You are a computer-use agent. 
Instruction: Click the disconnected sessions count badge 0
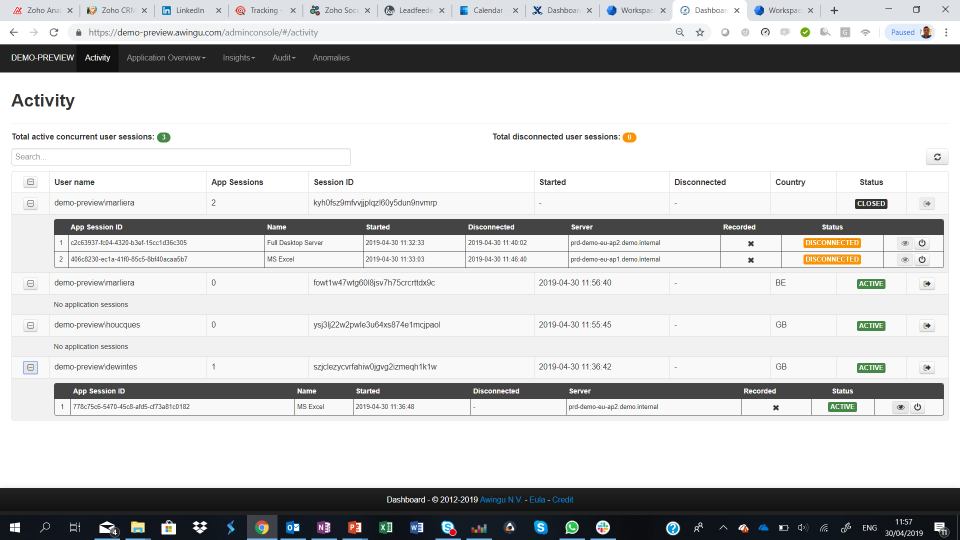pyautogui.click(x=629, y=137)
